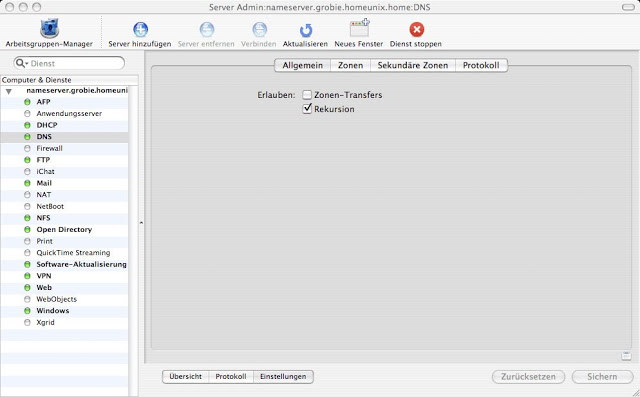Image resolution: width=640 pixels, height=397 pixels.
Task: Click the green status dot beside FTP
Action: 27,160
